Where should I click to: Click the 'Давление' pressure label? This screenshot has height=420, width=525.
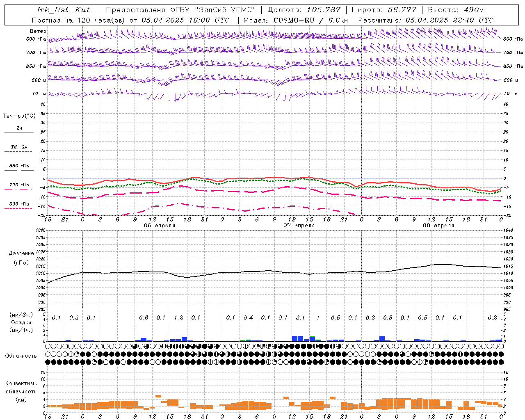click(21, 253)
